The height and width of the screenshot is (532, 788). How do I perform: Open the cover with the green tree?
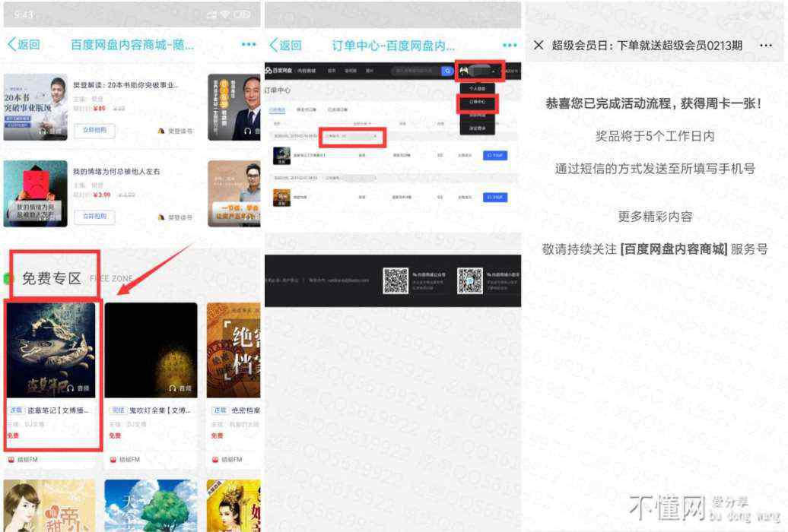point(151,505)
